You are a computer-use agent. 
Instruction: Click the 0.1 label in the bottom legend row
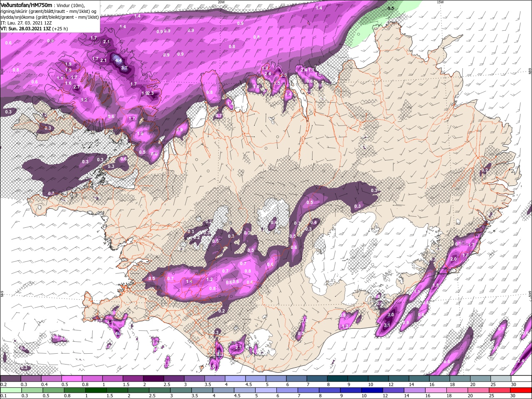3,396
